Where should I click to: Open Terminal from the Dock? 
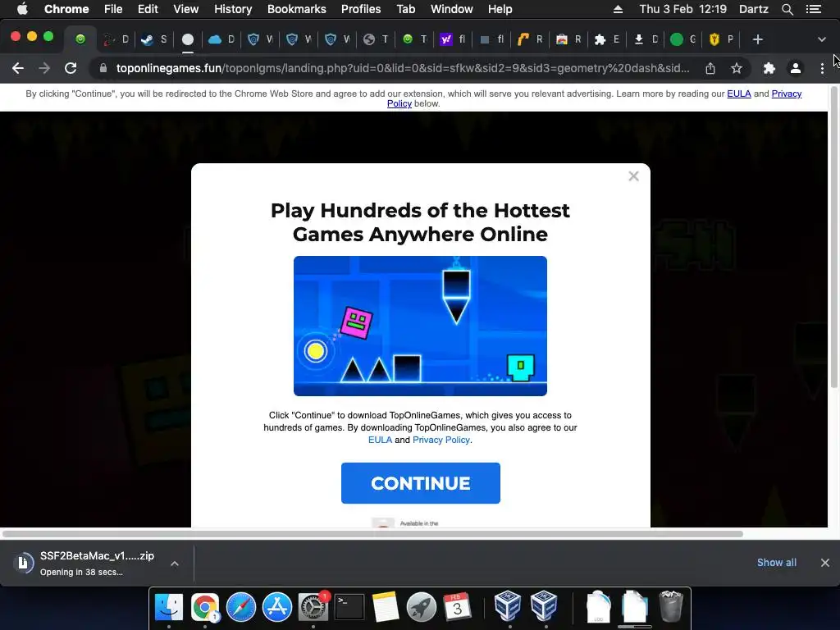349,607
